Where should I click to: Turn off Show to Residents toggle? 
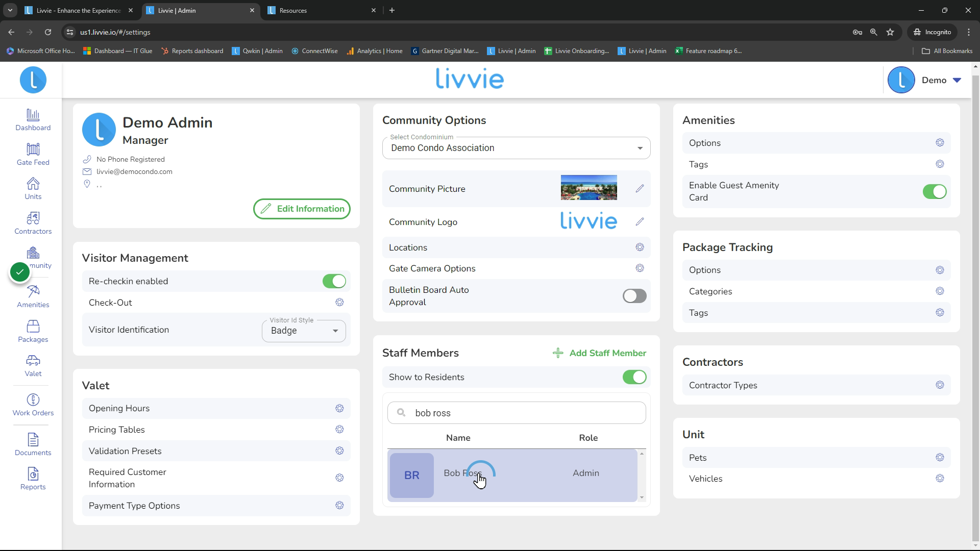pyautogui.click(x=634, y=377)
